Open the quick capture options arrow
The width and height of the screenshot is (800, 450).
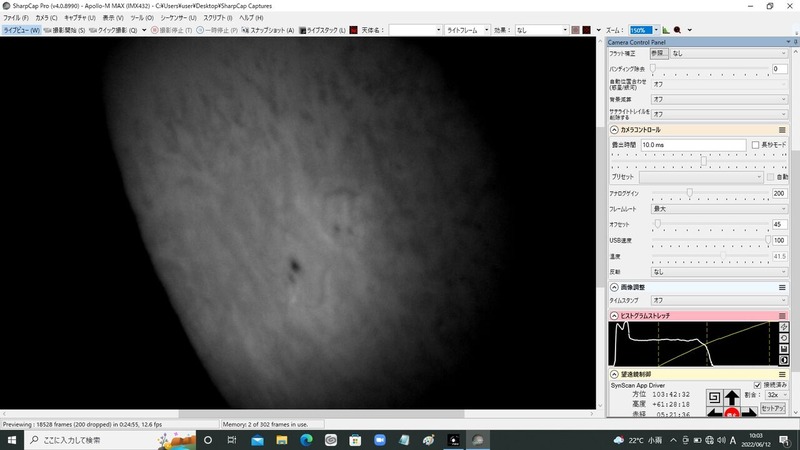pos(144,30)
